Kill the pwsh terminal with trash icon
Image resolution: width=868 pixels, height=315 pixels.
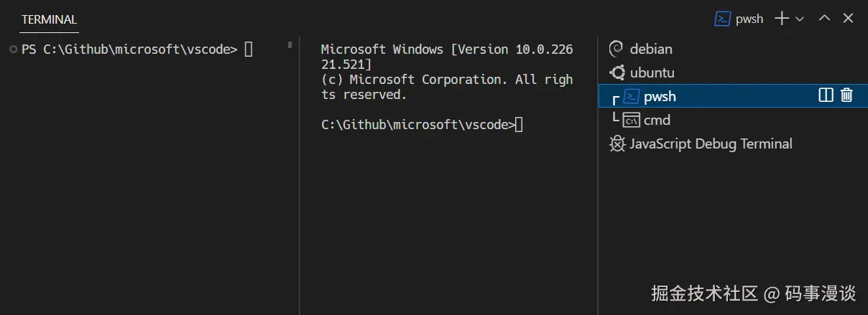[846, 95]
